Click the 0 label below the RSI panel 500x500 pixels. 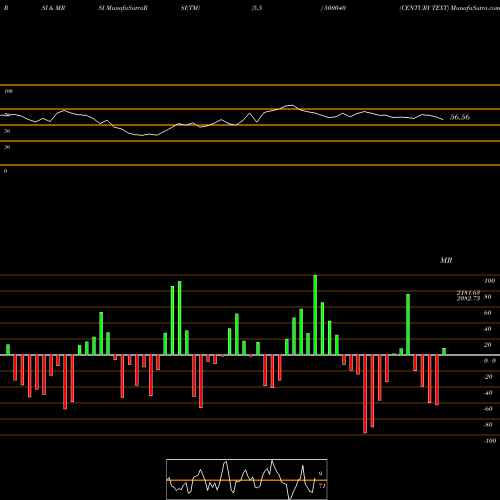5,171
